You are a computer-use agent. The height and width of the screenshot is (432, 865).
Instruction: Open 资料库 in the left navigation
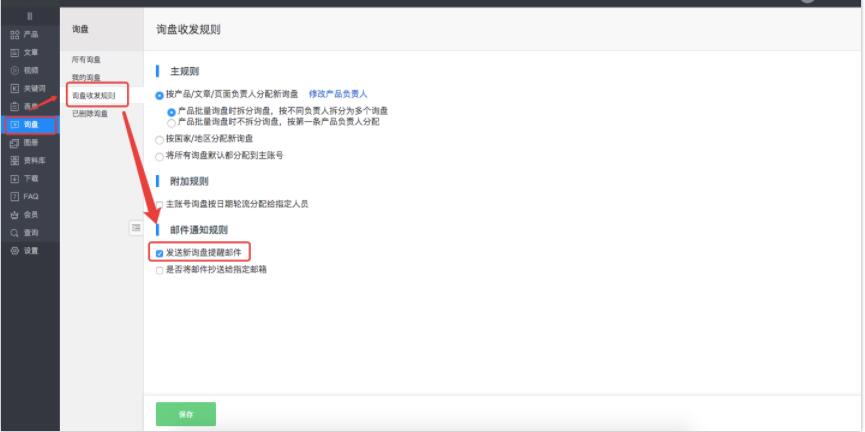[28, 160]
